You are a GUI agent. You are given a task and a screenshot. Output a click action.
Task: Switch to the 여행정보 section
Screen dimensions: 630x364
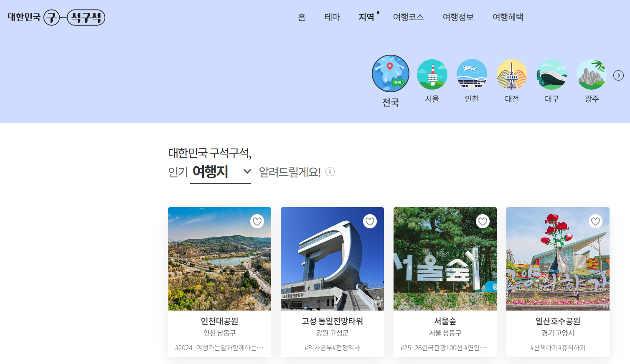pyautogui.click(x=457, y=17)
